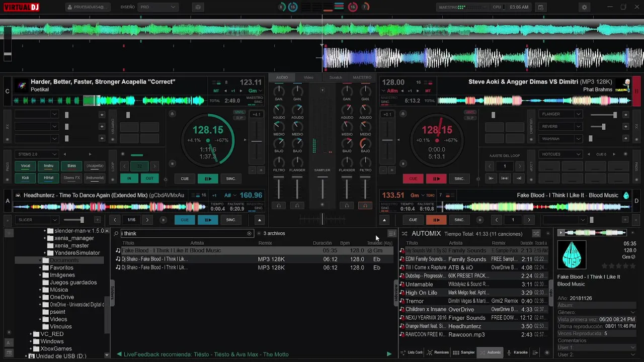Toggle the HiHat stem pad

[48, 177]
